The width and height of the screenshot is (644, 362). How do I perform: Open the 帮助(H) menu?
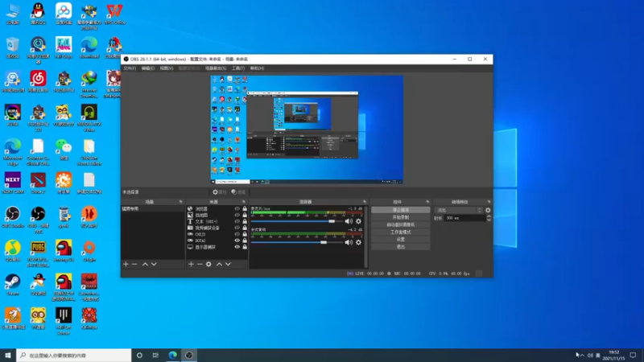(x=257, y=68)
